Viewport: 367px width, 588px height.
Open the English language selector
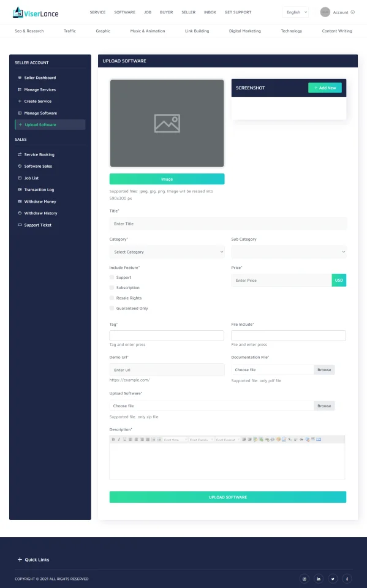click(296, 12)
